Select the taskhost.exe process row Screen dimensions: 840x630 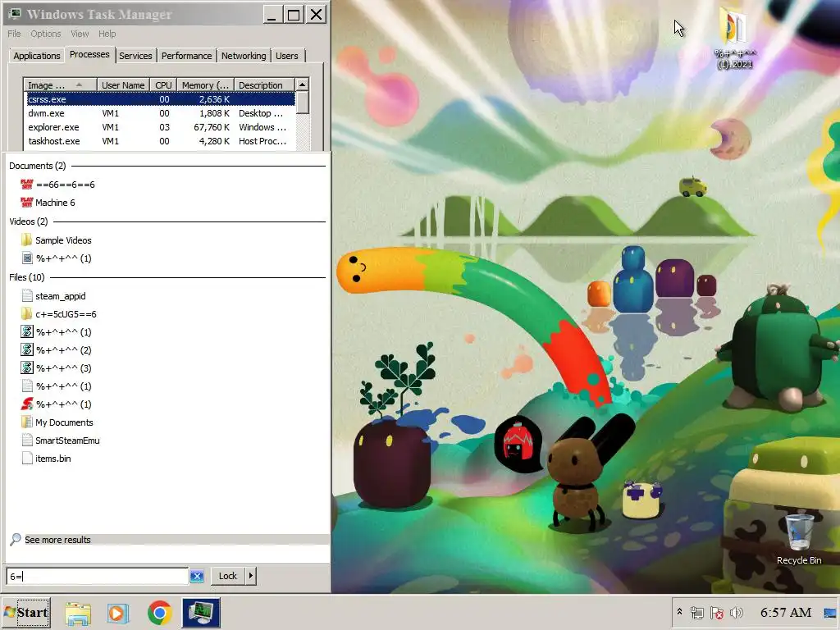click(x=160, y=141)
